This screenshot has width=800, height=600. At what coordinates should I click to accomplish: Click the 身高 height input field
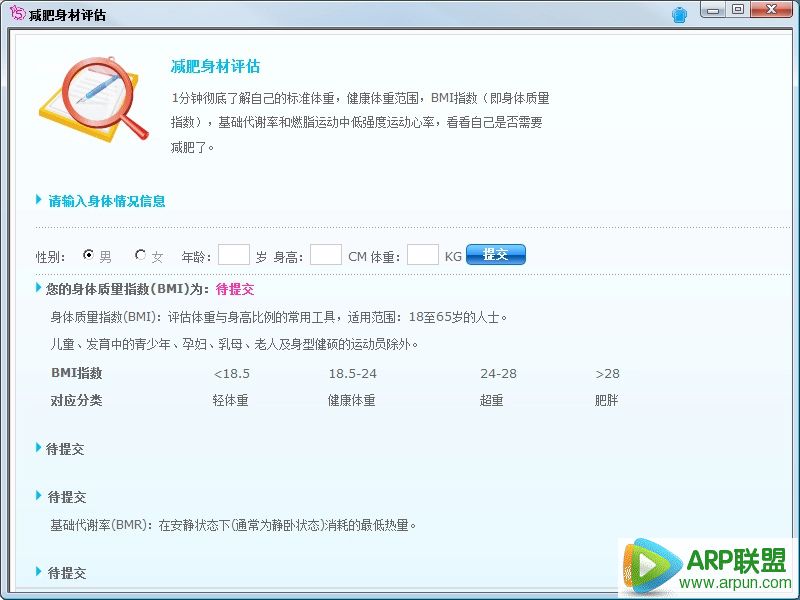(x=326, y=255)
